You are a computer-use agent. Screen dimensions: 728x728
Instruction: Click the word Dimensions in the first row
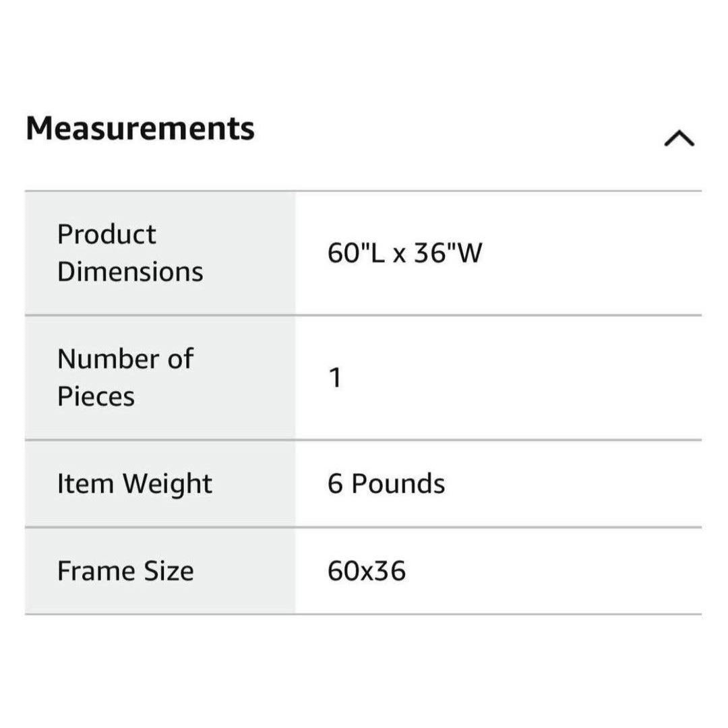(131, 272)
